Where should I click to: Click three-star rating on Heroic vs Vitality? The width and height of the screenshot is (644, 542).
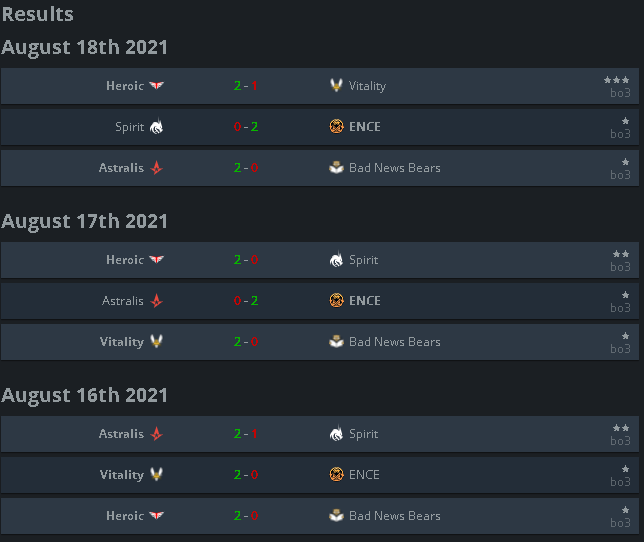(616, 80)
